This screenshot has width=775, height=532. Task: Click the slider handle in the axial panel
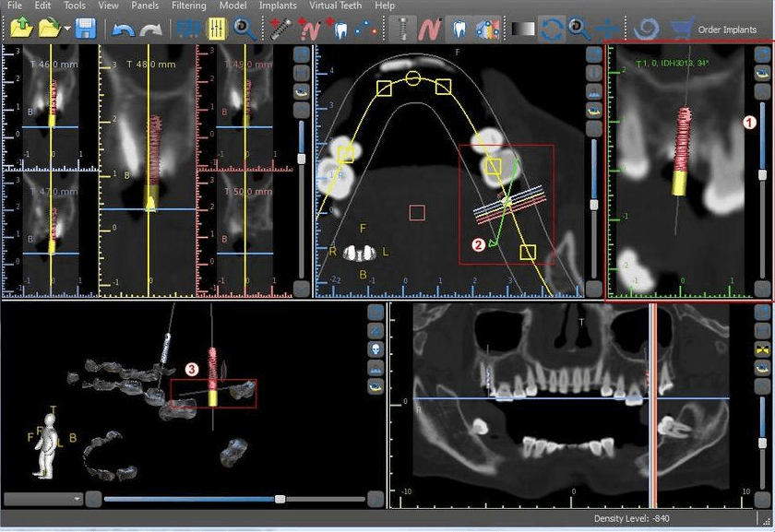[593, 205]
